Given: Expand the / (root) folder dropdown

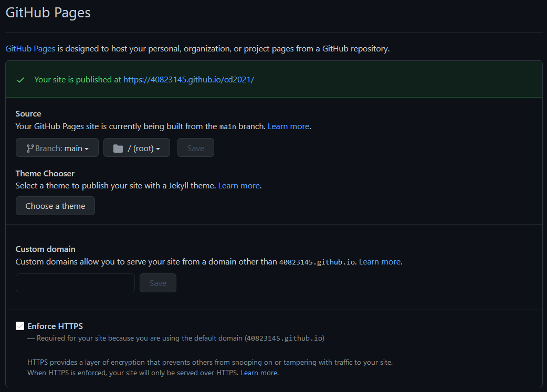Looking at the screenshot, I should click(x=136, y=147).
